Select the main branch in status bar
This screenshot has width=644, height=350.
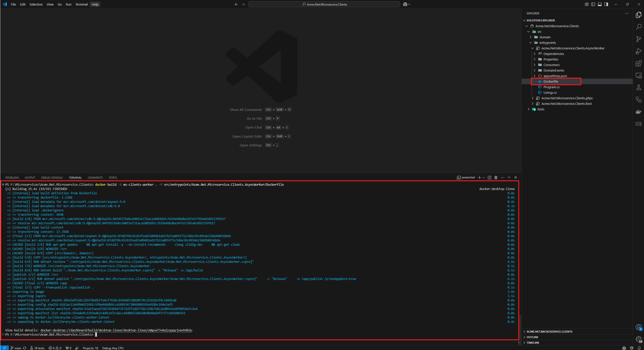pos(16,348)
